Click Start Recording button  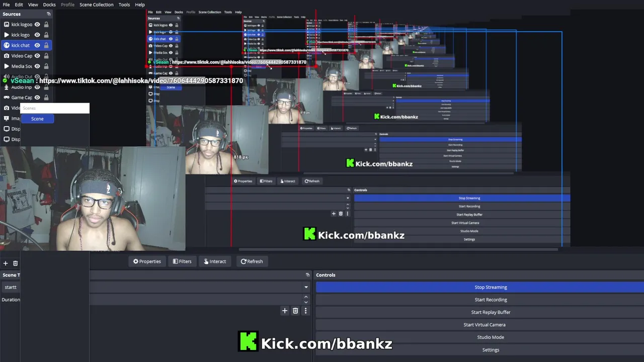(x=480, y=300)
